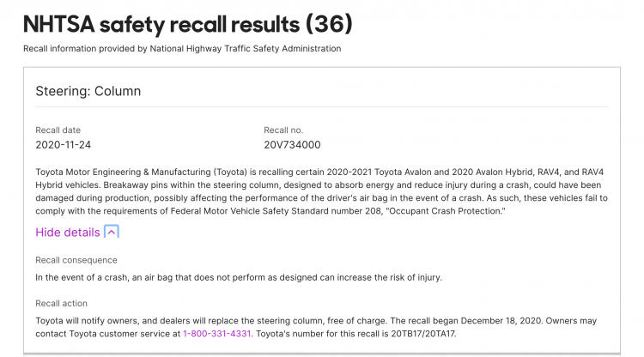Click the Recall no. label
The height and width of the screenshot is (357, 644).
point(283,130)
